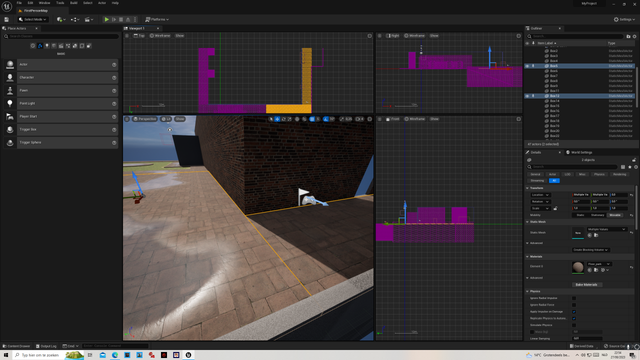Open the Output Log
640x360 pixels.
[x=46, y=346]
